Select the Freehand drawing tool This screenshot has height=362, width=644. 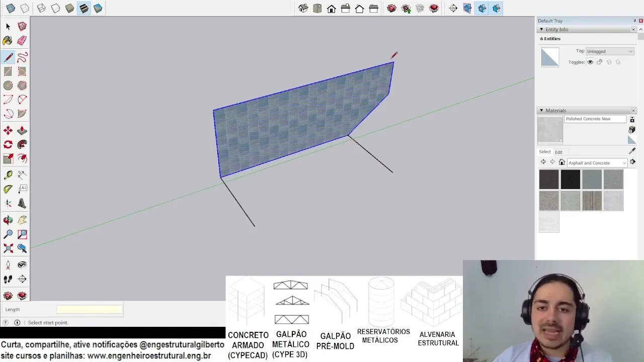(x=22, y=57)
